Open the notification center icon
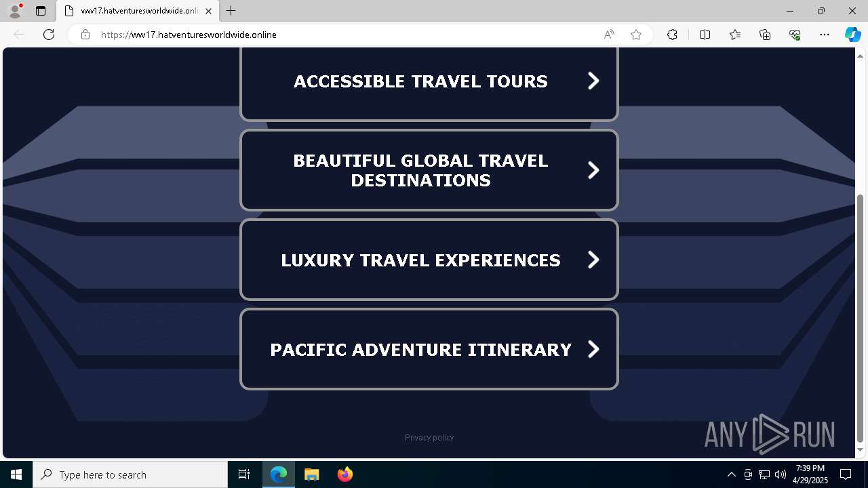The width and height of the screenshot is (868, 488). (x=846, y=474)
